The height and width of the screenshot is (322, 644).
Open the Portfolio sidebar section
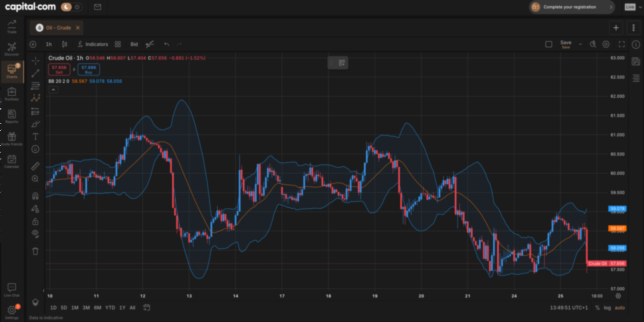[x=12, y=94]
